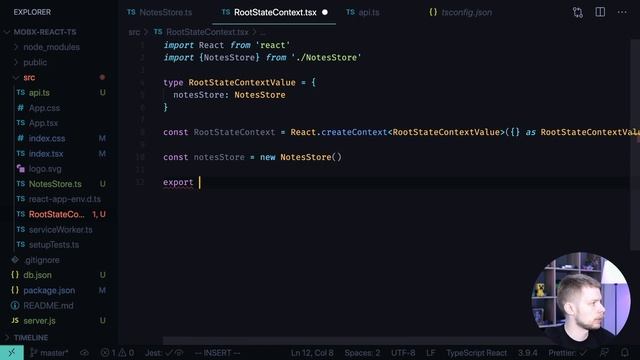Change the LF end-of-line sequence
The height and width of the screenshot is (360, 640).
431,353
